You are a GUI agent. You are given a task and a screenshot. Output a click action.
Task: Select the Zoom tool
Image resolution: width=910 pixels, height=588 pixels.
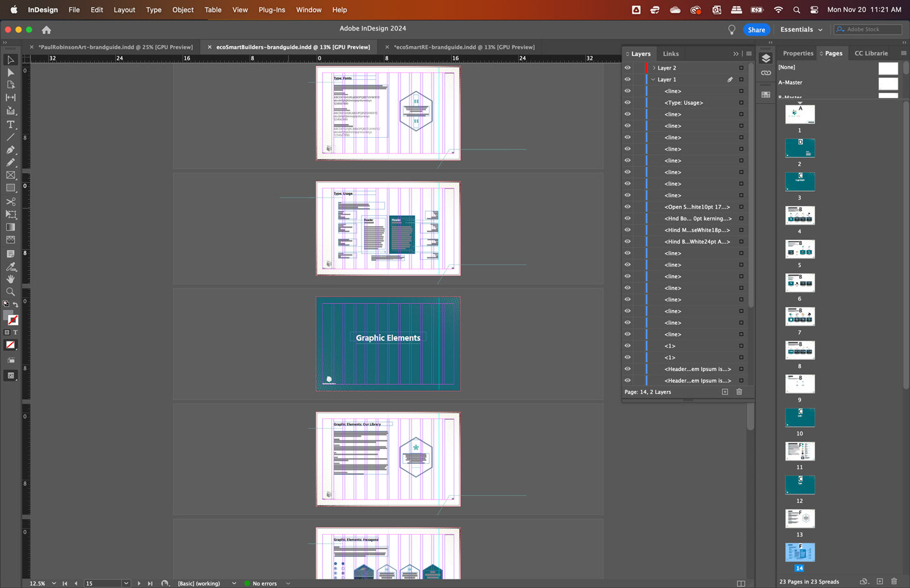[10, 292]
